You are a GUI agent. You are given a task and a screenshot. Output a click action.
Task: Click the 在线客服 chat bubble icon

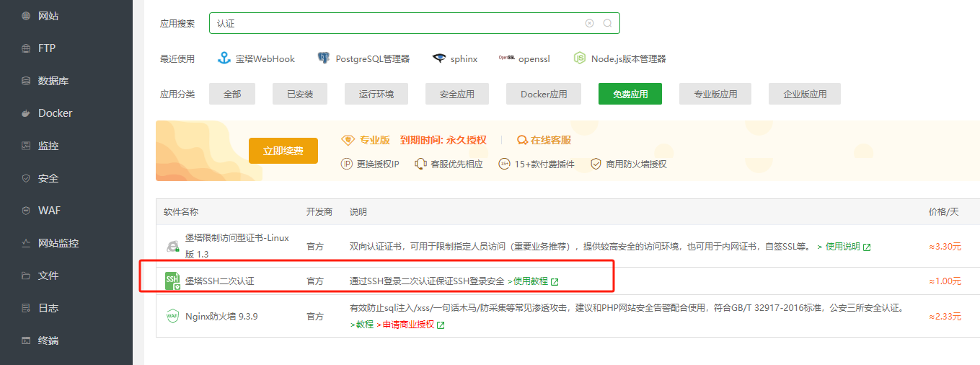click(522, 140)
